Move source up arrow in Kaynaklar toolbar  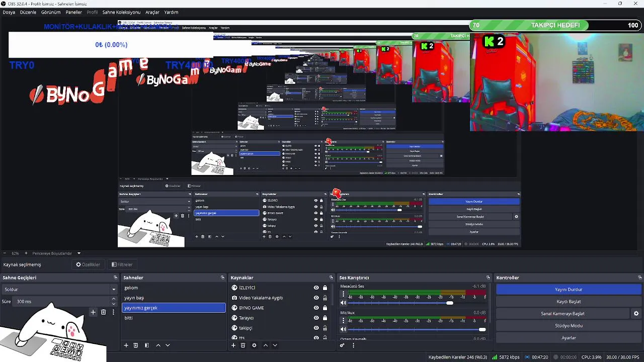(x=265, y=345)
